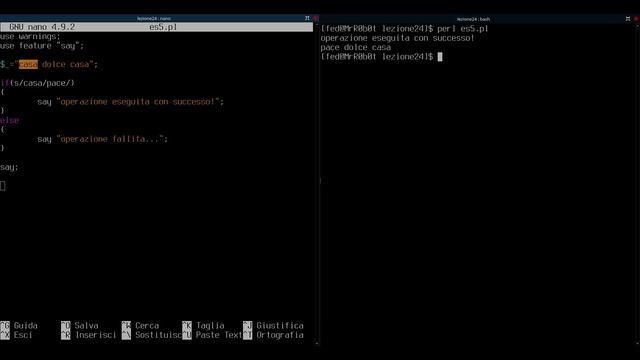
Task: Click the split icon in bash pane title bar
Action: click(628, 19)
